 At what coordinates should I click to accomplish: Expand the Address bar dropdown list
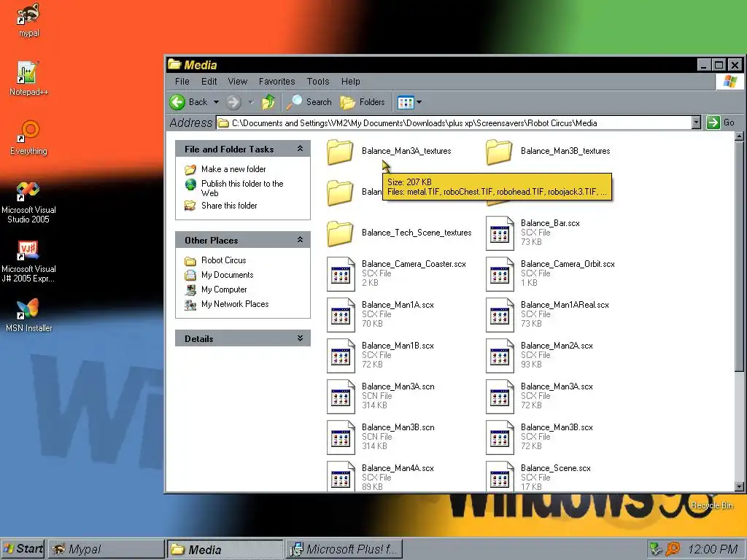tap(696, 122)
